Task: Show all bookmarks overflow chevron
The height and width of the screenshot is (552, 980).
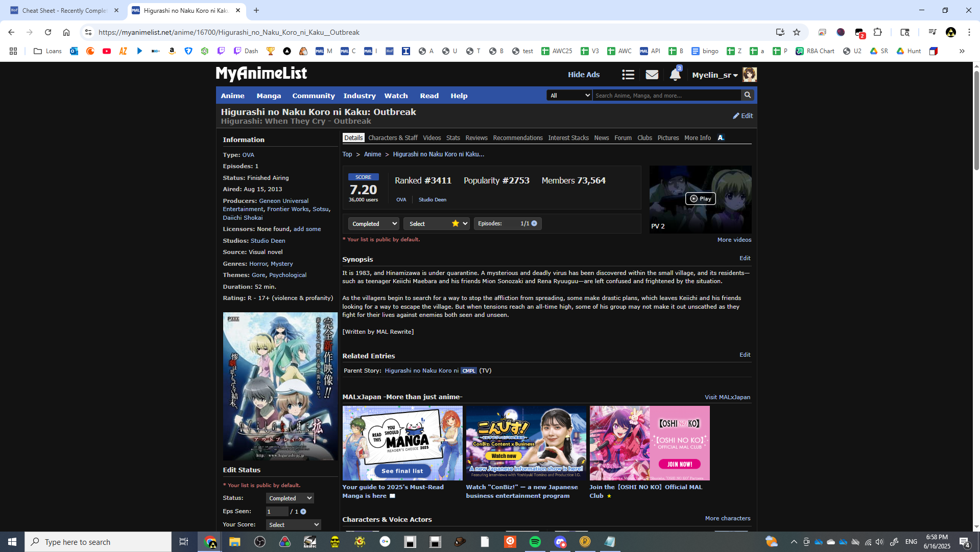Action: coord(962,51)
